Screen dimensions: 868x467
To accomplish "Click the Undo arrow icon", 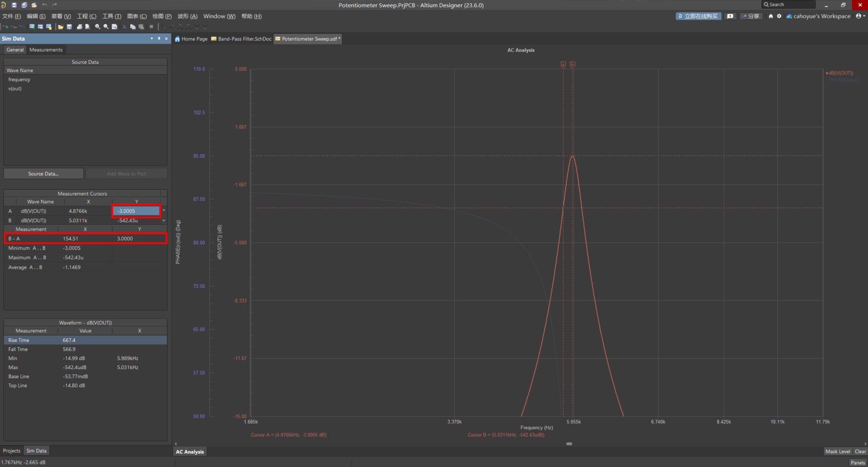I will tap(44, 5).
